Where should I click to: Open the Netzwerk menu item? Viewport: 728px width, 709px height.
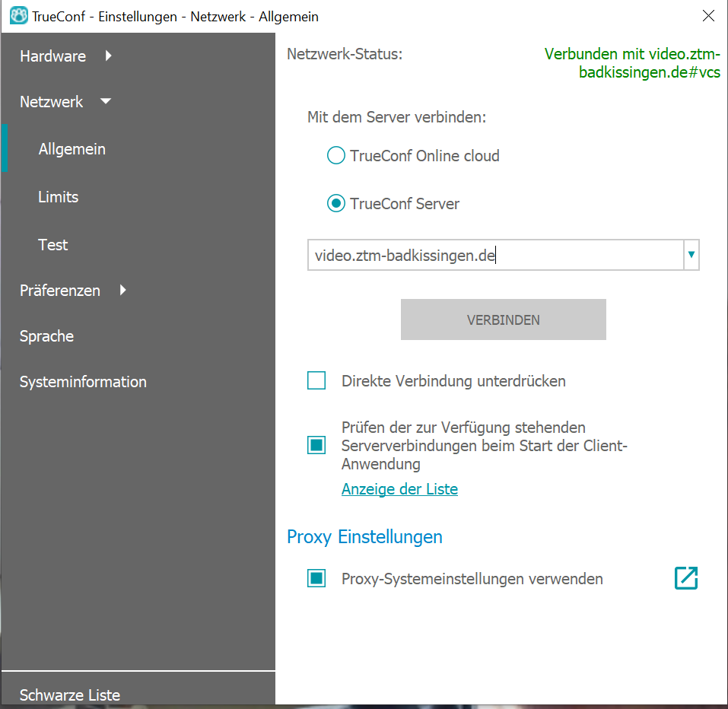click(x=51, y=102)
